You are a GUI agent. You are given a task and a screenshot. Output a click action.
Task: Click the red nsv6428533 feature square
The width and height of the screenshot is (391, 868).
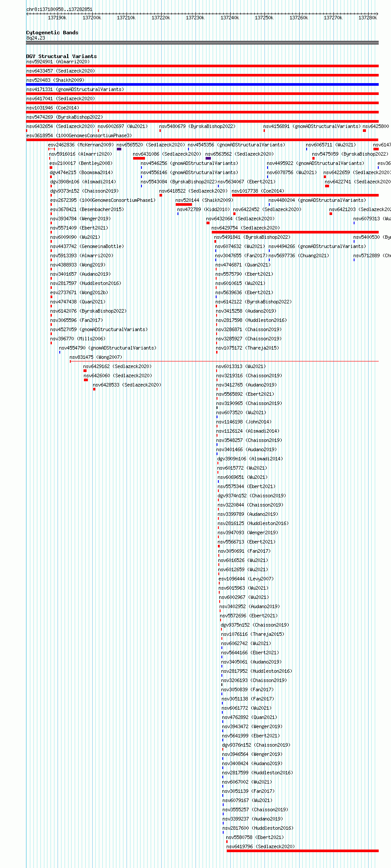click(94, 389)
